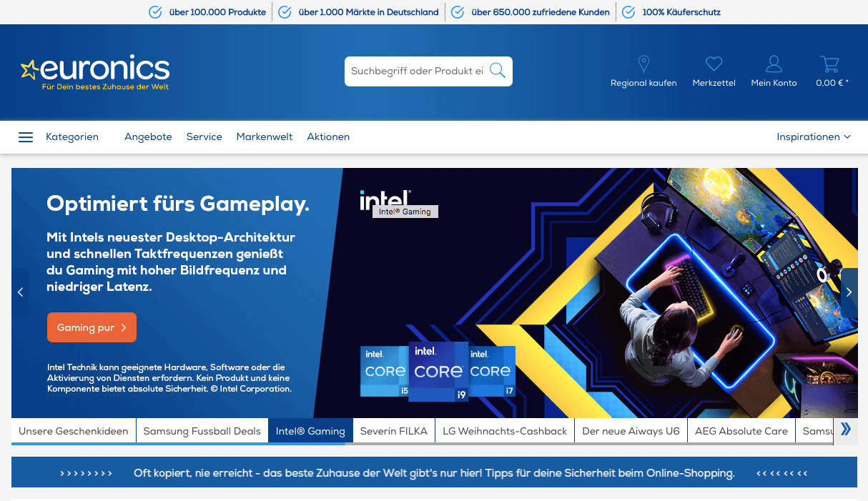Viewport: 868px width, 501px height.
Task: Click 'über 650.000 zufriedene Kunden' text
Action: 541,12
